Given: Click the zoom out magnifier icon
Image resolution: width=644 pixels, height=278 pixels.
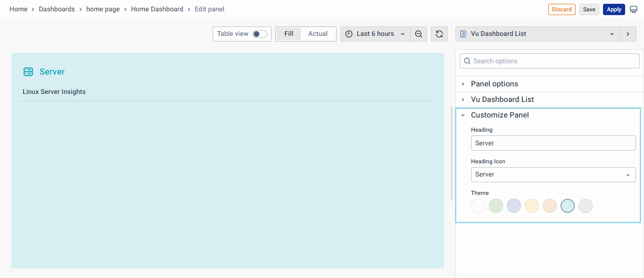Looking at the screenshot, I should point(419,34).
